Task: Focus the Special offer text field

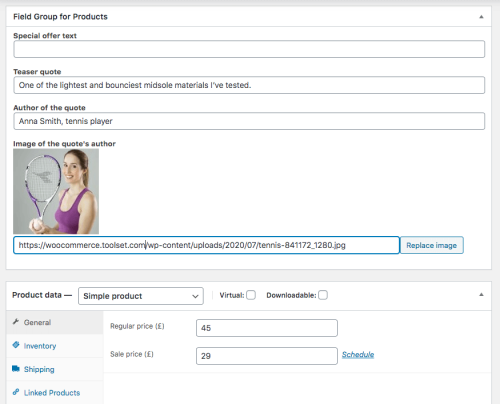Action: pyautogui.click(x=249, y=49)
